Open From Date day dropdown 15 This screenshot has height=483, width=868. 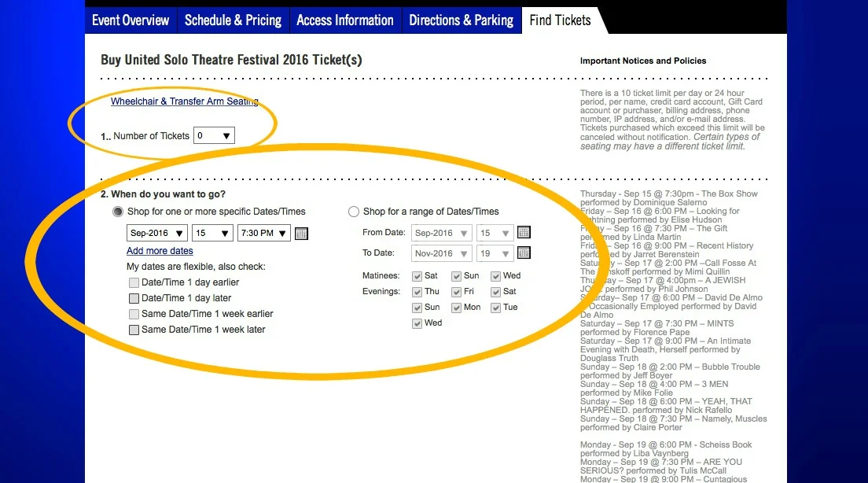click(x=495, y=233)
